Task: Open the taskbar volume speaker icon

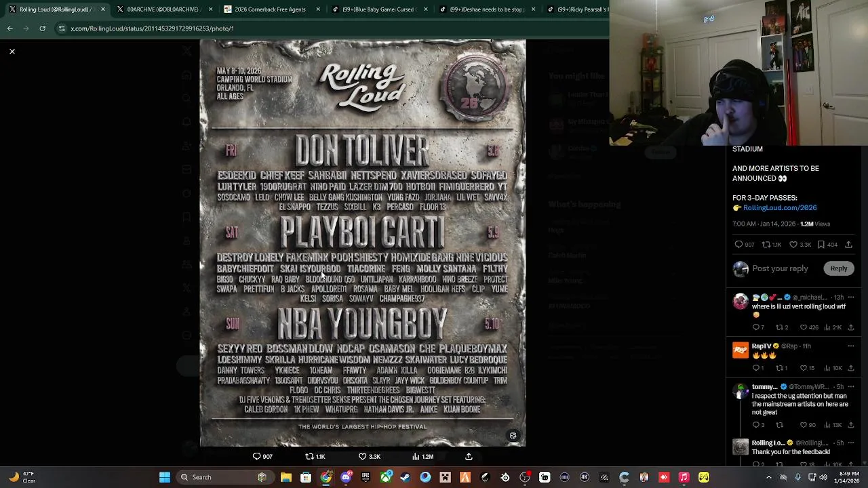Action: point(823,477)
